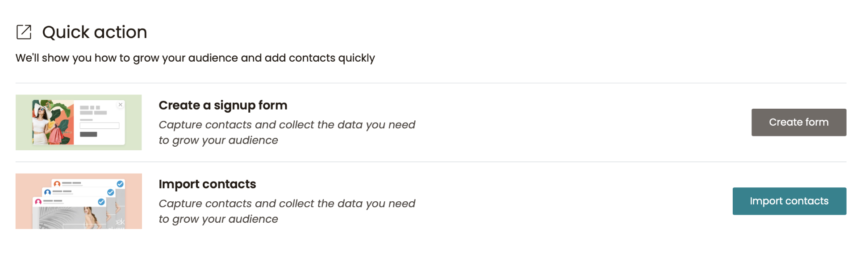Click the woman with shopping bags photo
The image size is (868, 280).
53,123
